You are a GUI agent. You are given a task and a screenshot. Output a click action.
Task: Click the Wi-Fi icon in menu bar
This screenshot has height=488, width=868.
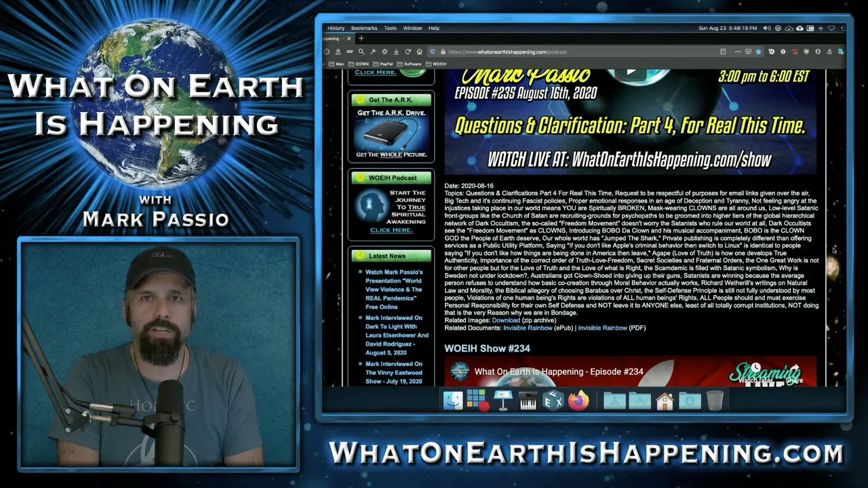point(831,28)
